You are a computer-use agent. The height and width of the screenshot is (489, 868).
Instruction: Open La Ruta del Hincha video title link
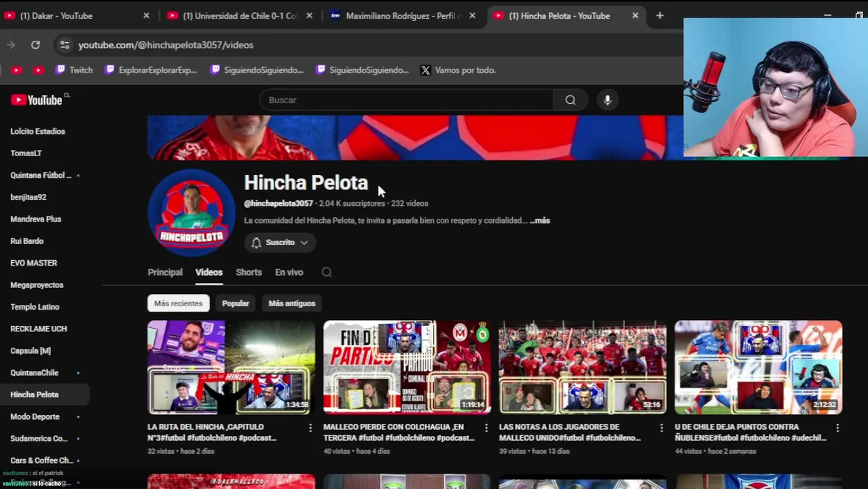[212, 433]
